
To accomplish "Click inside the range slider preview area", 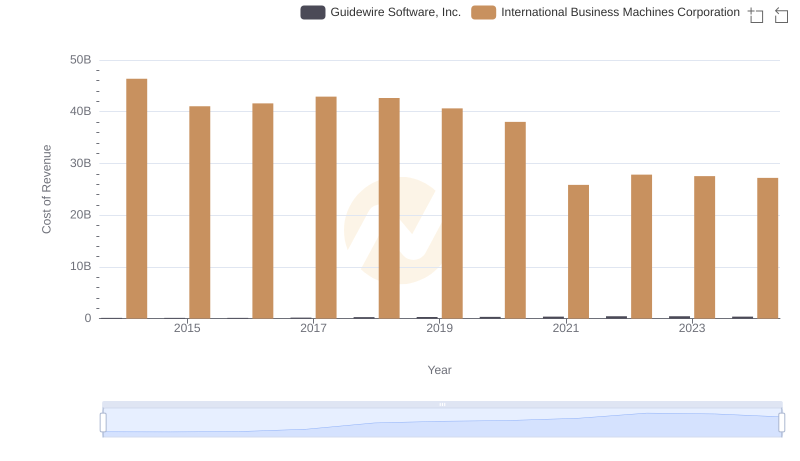I will point(442,423).
